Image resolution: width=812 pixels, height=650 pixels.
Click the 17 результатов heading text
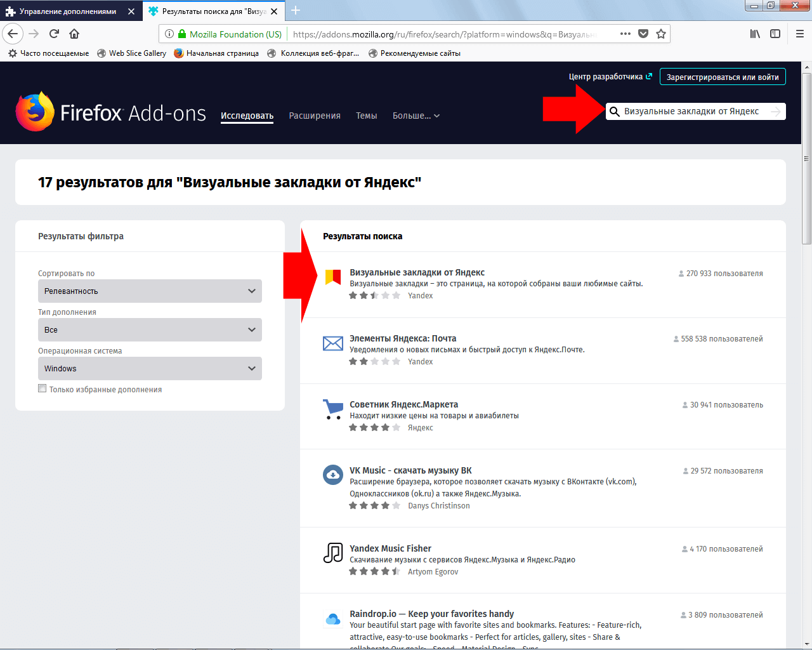tap(230, 182)
